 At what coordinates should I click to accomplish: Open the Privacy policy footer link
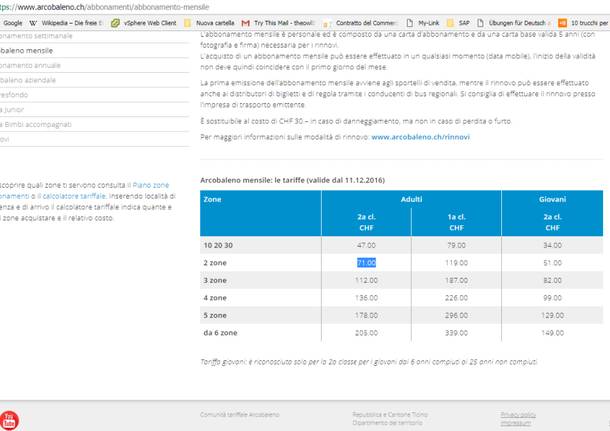pos(518,415)
